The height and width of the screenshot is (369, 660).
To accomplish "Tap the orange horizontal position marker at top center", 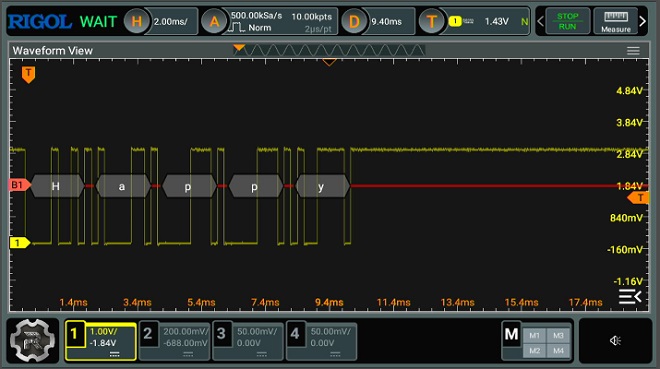I will [x=329, y=62].
